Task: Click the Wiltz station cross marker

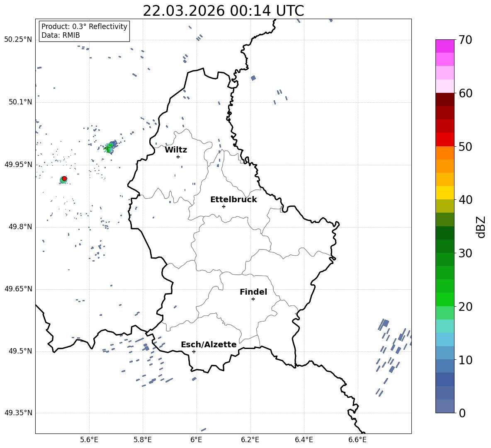Action: [x=178, y=157]
